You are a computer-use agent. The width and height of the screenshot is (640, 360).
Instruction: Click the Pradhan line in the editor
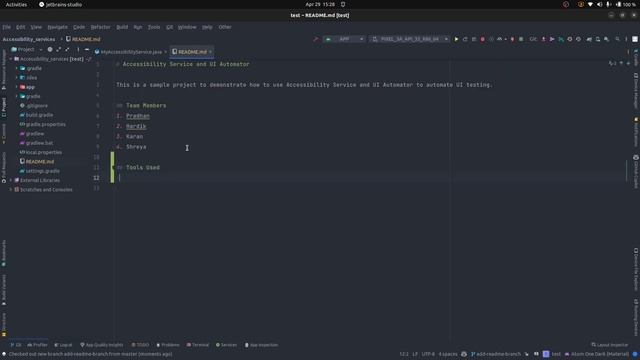[x=138, y=116]
